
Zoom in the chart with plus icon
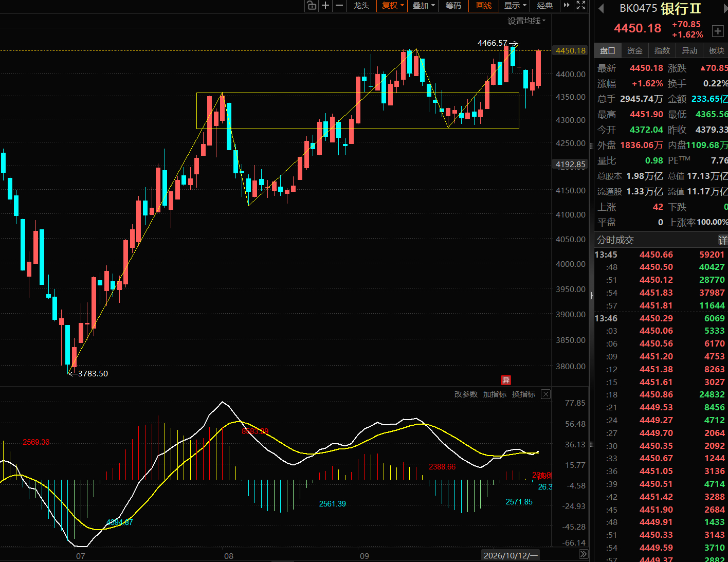point(325,6)
